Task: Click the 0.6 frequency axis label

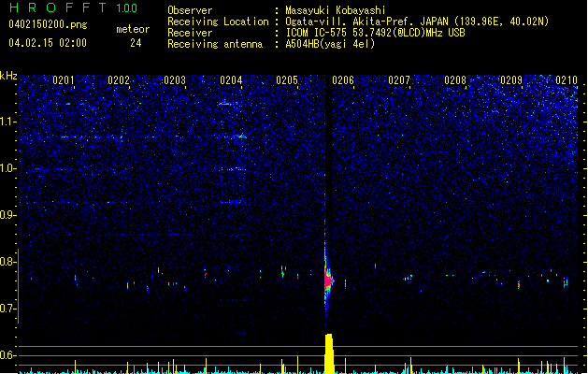Action: click(7, 355)
